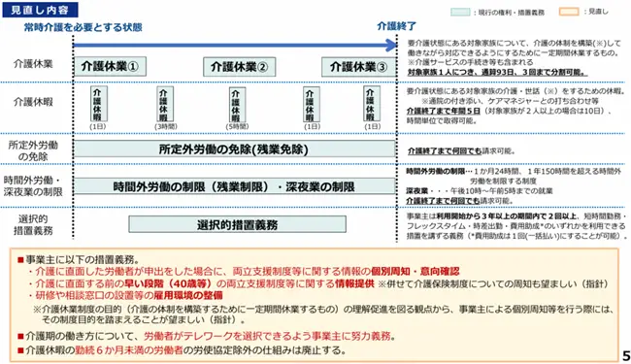Click the bold text 利用開始から3年以上の期間内で2回以上
This screenshot has height=364, width=631.
coord(507,216)
